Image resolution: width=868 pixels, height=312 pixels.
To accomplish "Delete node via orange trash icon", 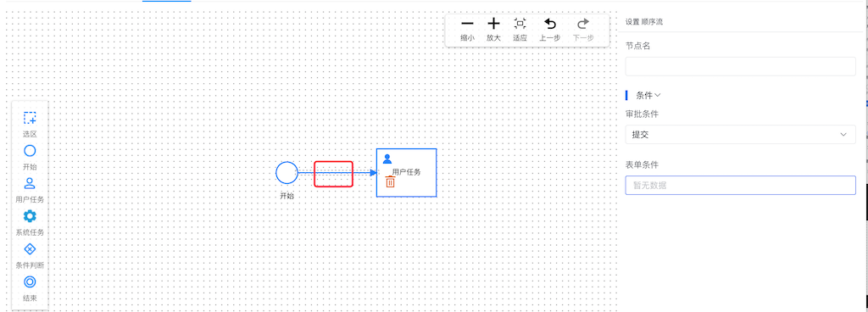I will pyautogui.click(x=390, y=181).
